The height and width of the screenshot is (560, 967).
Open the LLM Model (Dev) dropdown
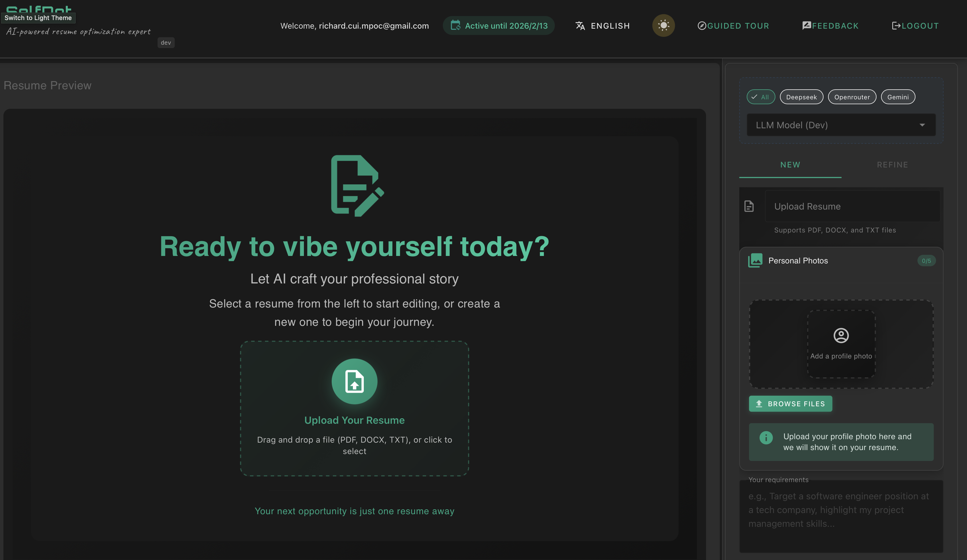[x=841, y=125]
